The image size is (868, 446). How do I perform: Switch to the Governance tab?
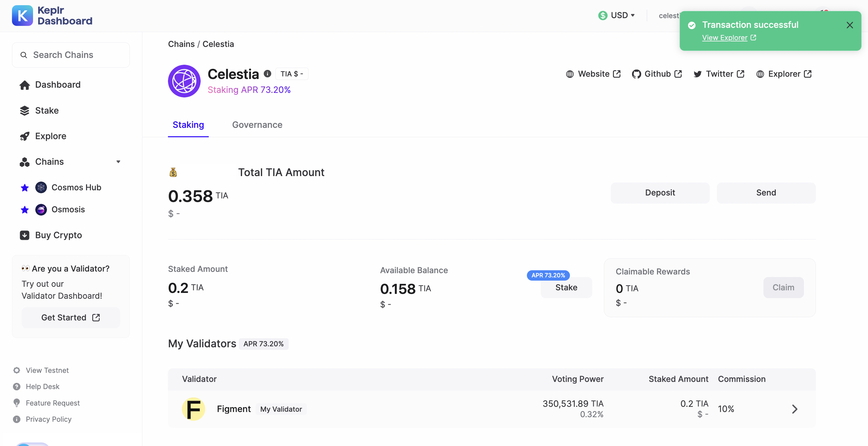257,125
